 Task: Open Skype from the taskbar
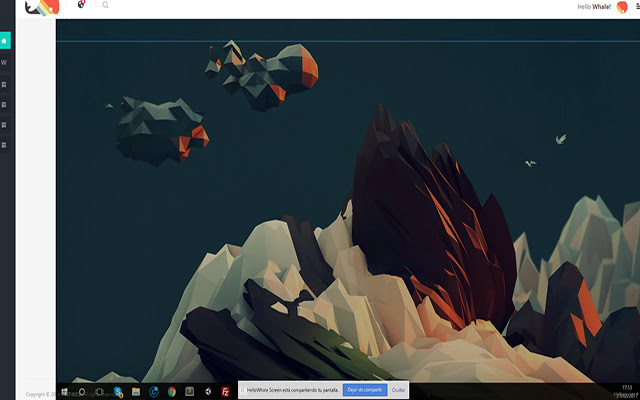click(x=118, y=392)
